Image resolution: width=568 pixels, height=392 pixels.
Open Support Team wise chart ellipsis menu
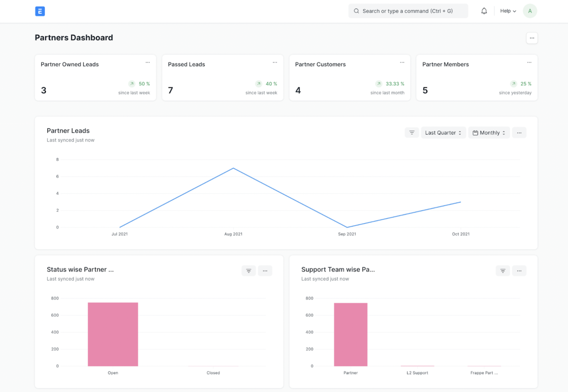click(519, 271)
